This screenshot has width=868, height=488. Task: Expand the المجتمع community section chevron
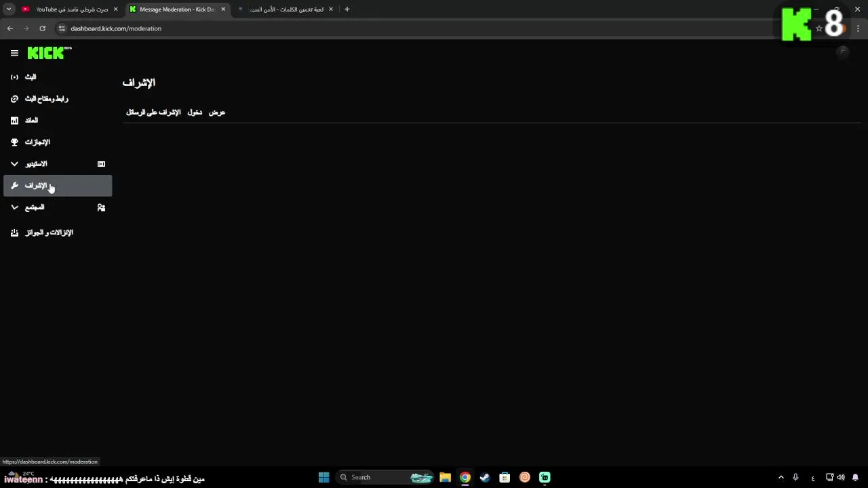(14, 207)
